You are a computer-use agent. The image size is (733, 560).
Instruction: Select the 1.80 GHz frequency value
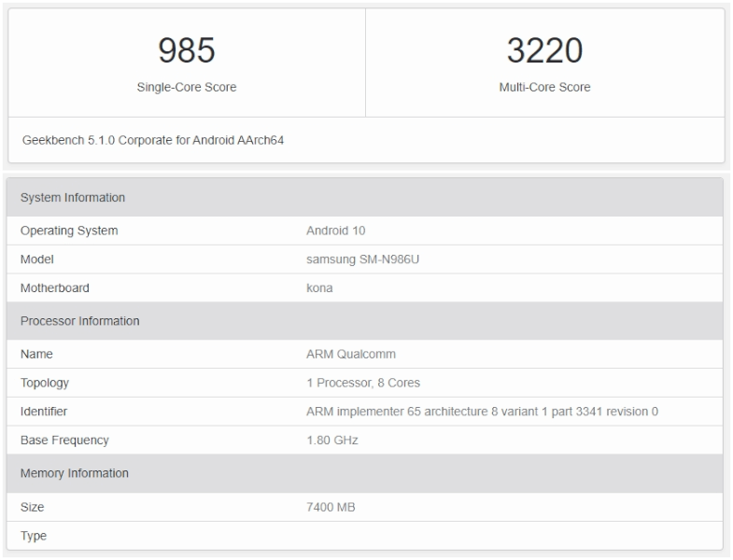click(332, 440)
